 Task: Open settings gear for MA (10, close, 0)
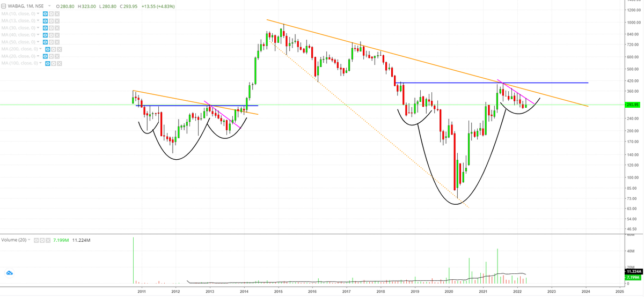coord(51,14)
